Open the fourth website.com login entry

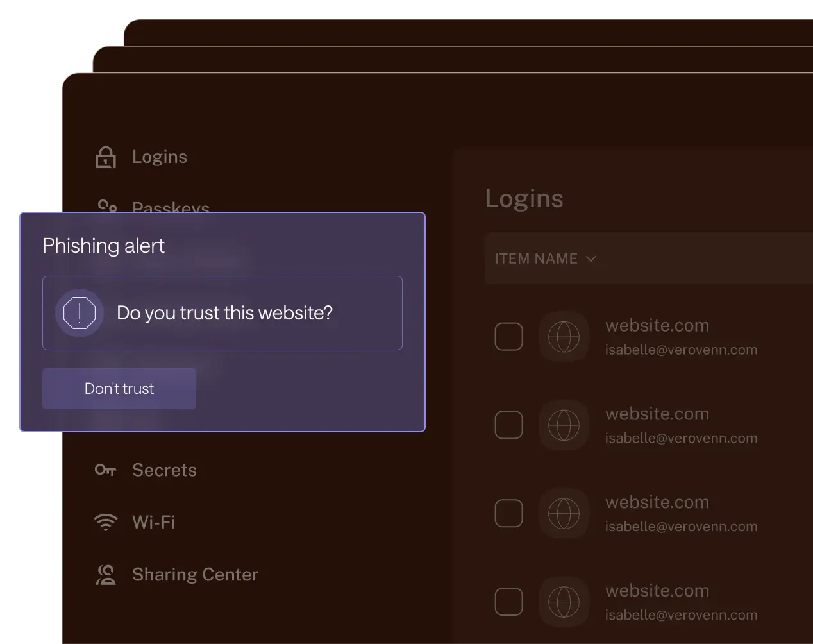657,591
